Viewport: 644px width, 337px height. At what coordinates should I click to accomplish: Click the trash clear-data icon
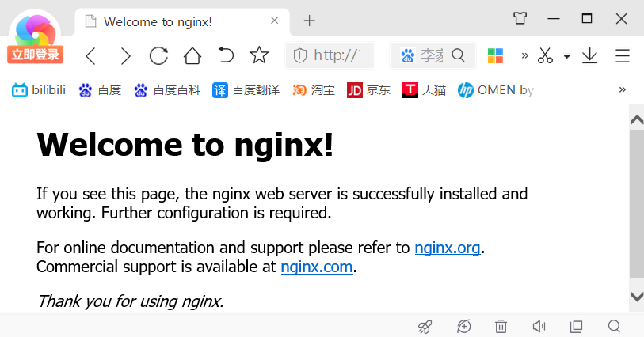tap(501, 327)
